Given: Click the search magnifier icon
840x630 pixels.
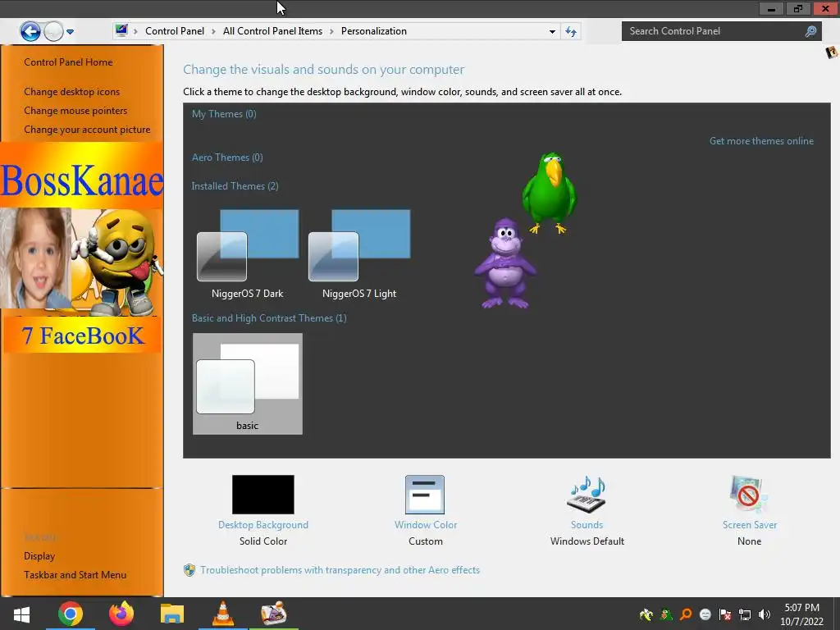Looking at the screenshot, I should pyautogui.click(x=811, y=31).
